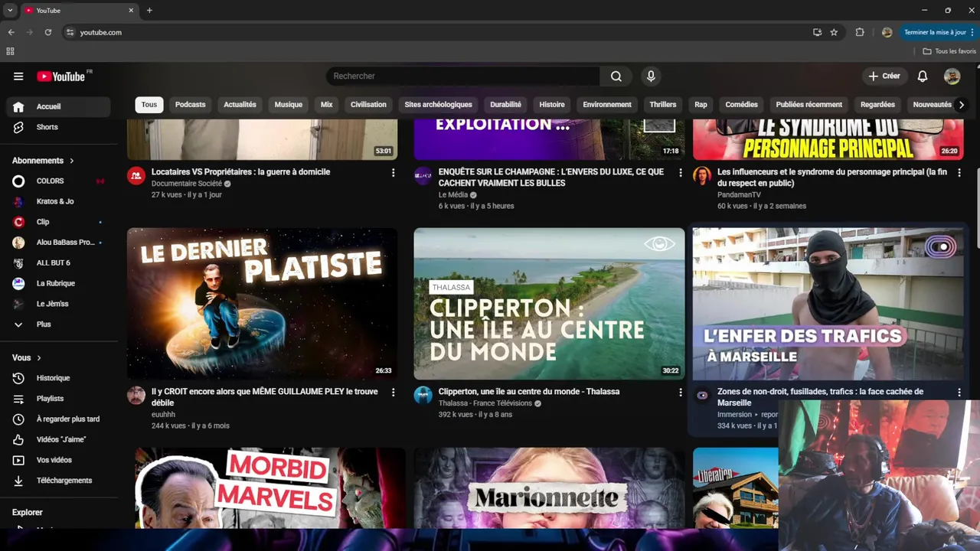
Task: Open options for Locataires VS Propriétaires video
Action: [x=394, y=173]
